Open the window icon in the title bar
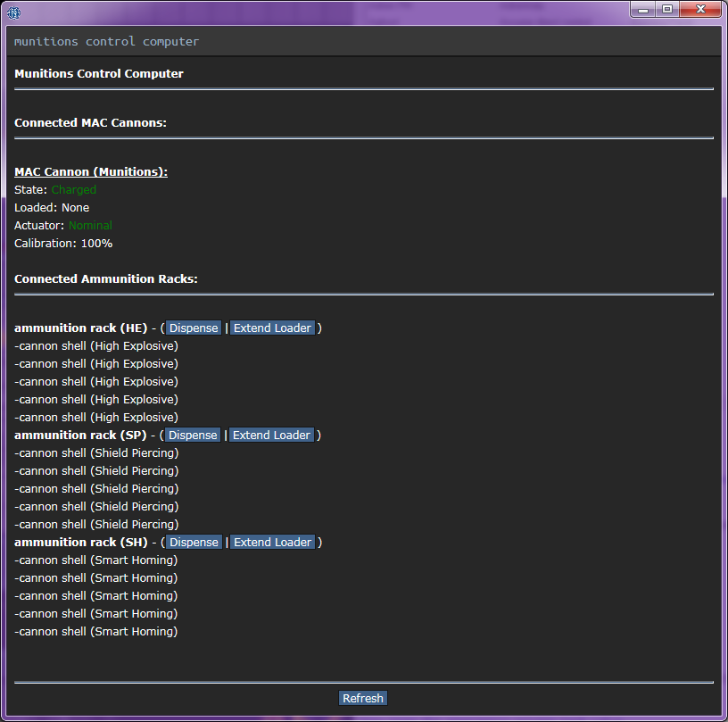The height and width of the screenshot is (722, 728). pyautogui.click(x=13, y=11)
